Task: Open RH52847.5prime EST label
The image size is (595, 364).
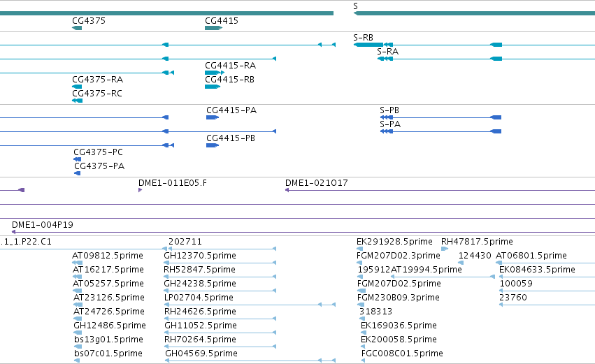Action: coord(199,270)
